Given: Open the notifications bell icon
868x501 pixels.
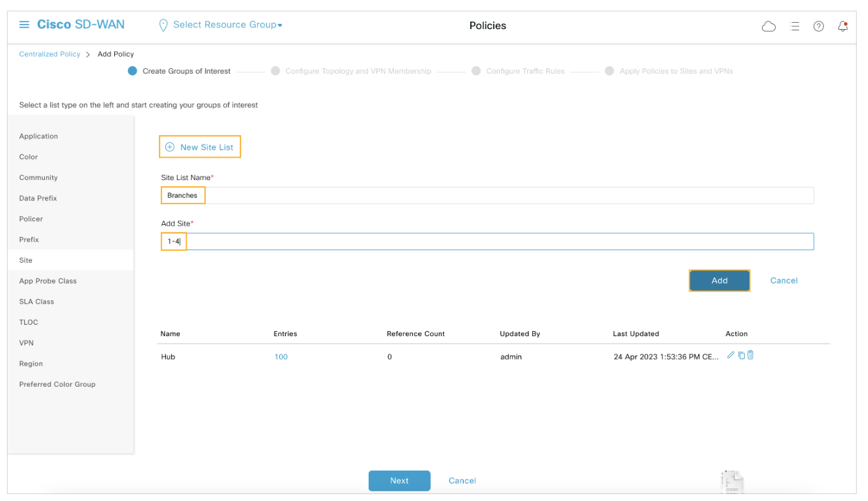Looking at the screenshot, I should 843,26.
